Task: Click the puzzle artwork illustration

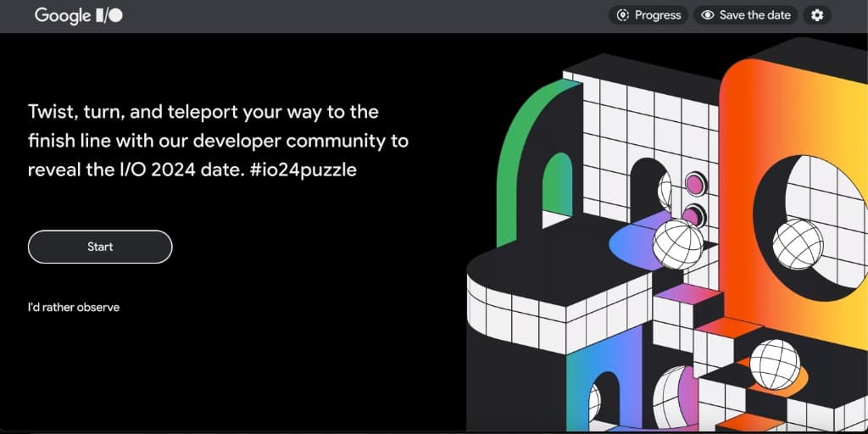Action: coord(667,236)
